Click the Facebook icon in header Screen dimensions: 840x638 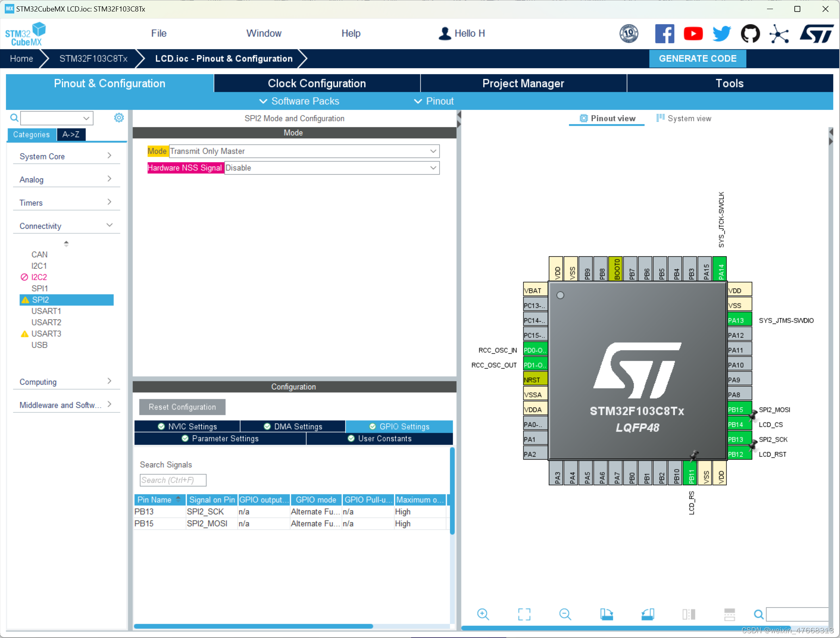click(x=664, y=34)
